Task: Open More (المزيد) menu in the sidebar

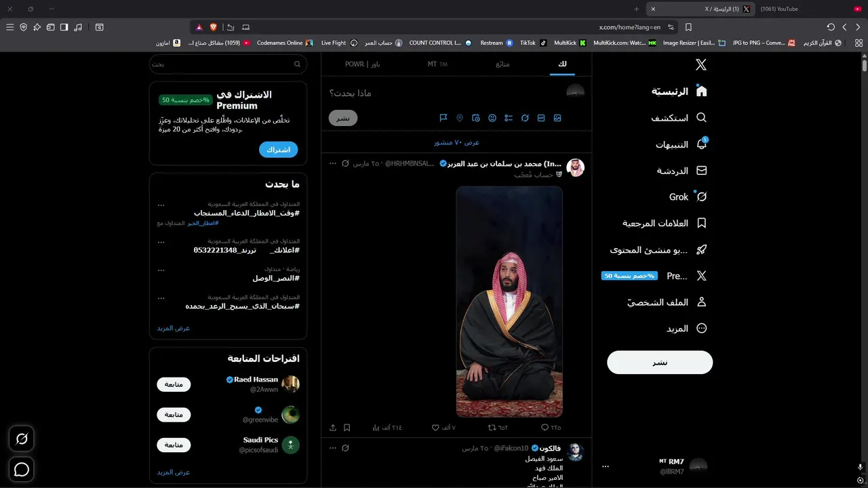Action: click(686, 329)
